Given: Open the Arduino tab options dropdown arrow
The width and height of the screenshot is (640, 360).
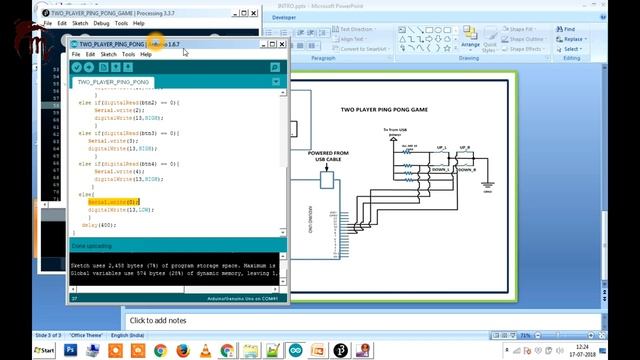Looking at the screenshot, I should (x=276, y=82).
